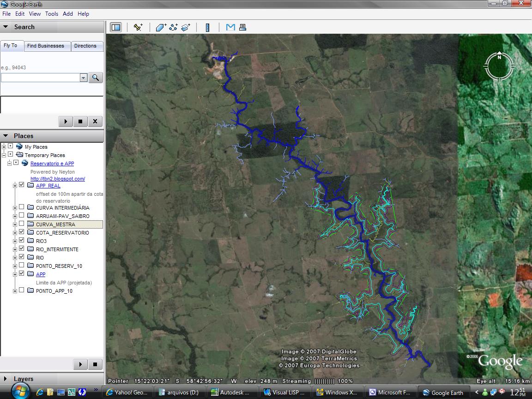The image size is (532, 399).
Task: Open the Tools menu
Action: 52,14
